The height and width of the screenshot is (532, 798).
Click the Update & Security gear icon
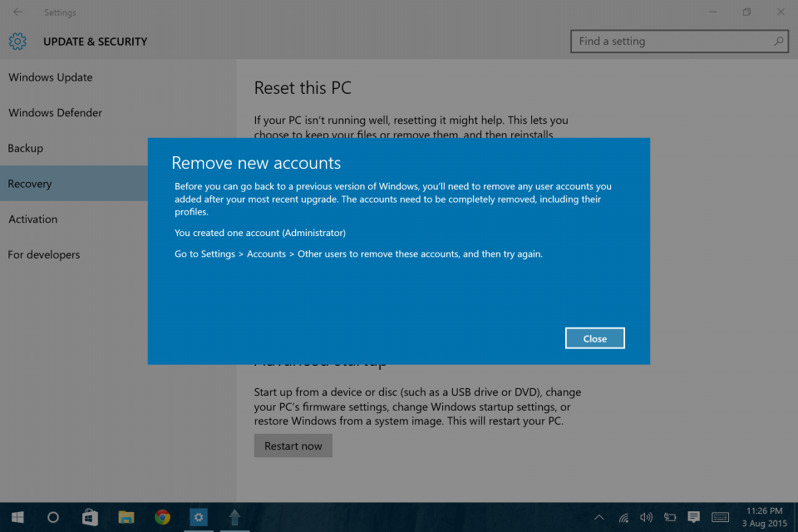(x=17, y=42)
